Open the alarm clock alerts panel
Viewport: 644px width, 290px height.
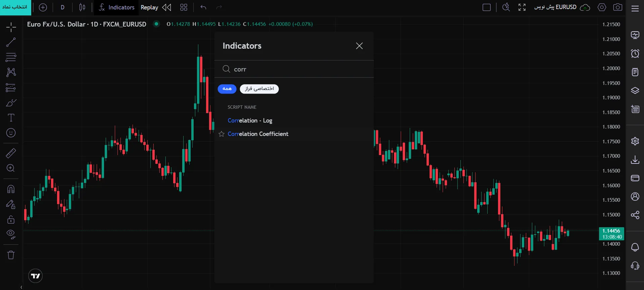[635, 53]
